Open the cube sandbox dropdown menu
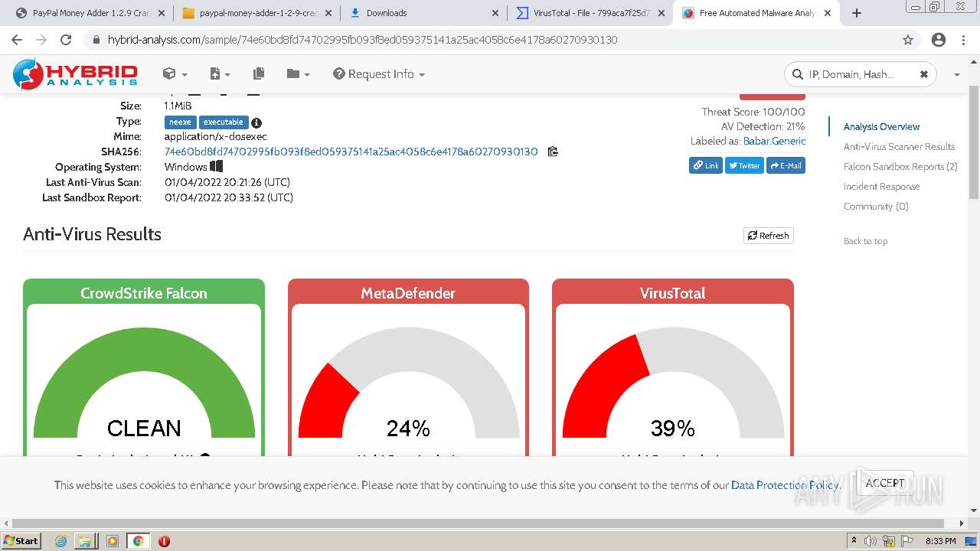 click(175, 73)
